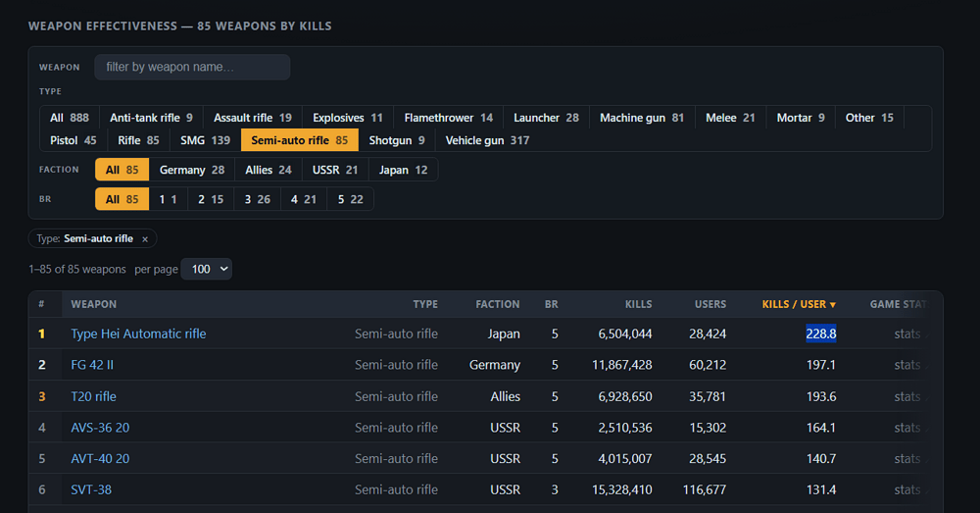Click 15,302 users value
Viewport: 980px width, 513px height.
[x=708, y=428]
